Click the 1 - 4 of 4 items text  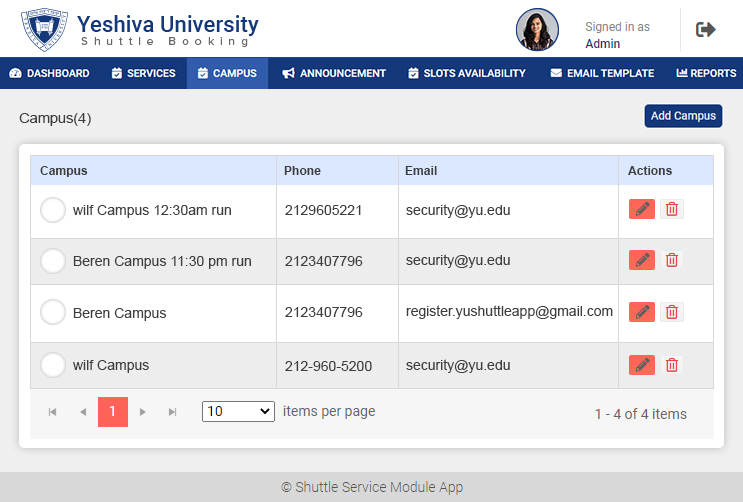(641, 414)
